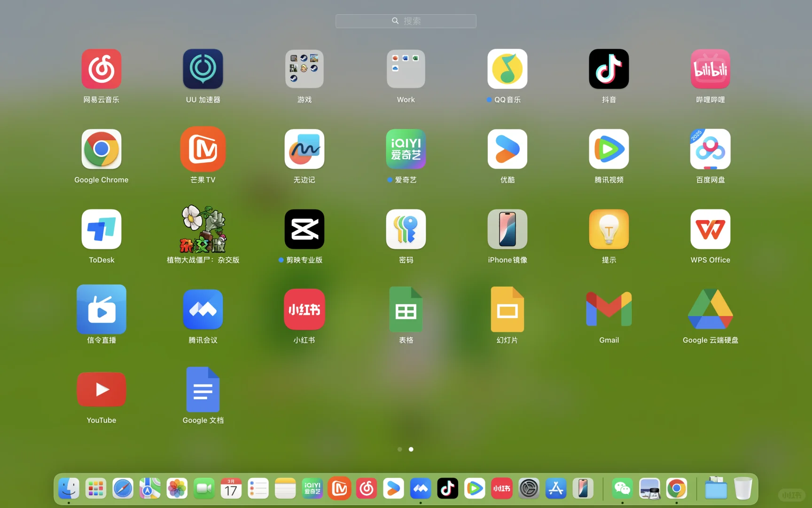Launch Maps from the Dock
This screenshot has height=508, width=812.
(150, 489)
